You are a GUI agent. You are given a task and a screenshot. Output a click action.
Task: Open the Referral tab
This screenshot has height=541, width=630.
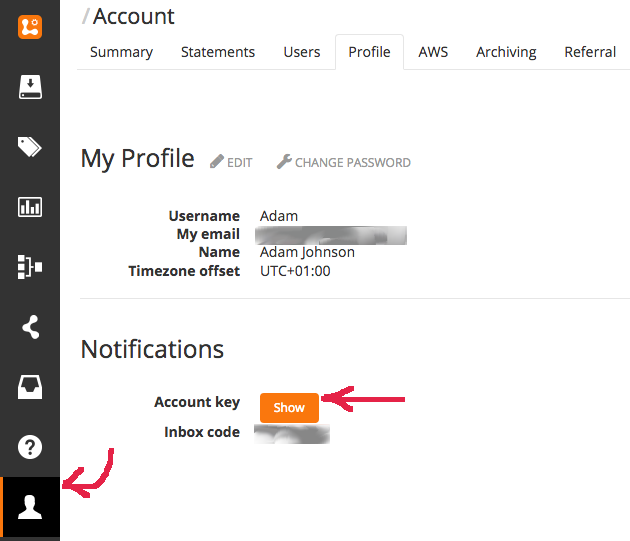[x=590, y=52]
